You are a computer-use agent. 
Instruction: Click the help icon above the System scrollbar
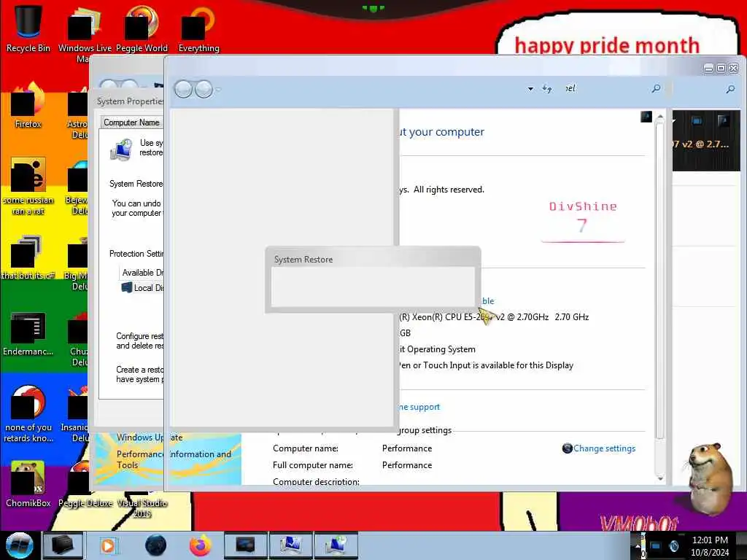tap(646, 117)
